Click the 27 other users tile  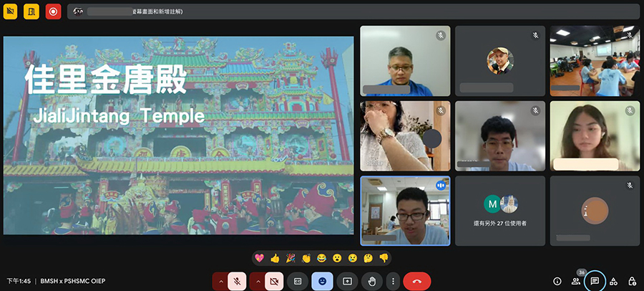(x=499, y=211)
